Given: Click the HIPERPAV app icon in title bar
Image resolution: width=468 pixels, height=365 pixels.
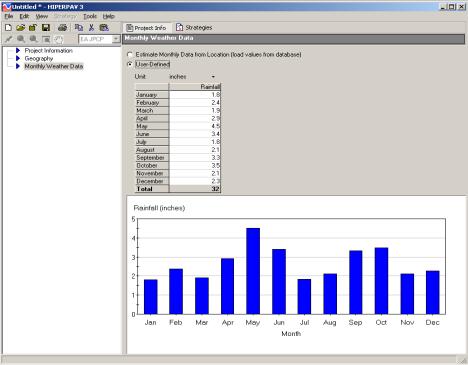Looking at the screenshot, I should 6,7.
